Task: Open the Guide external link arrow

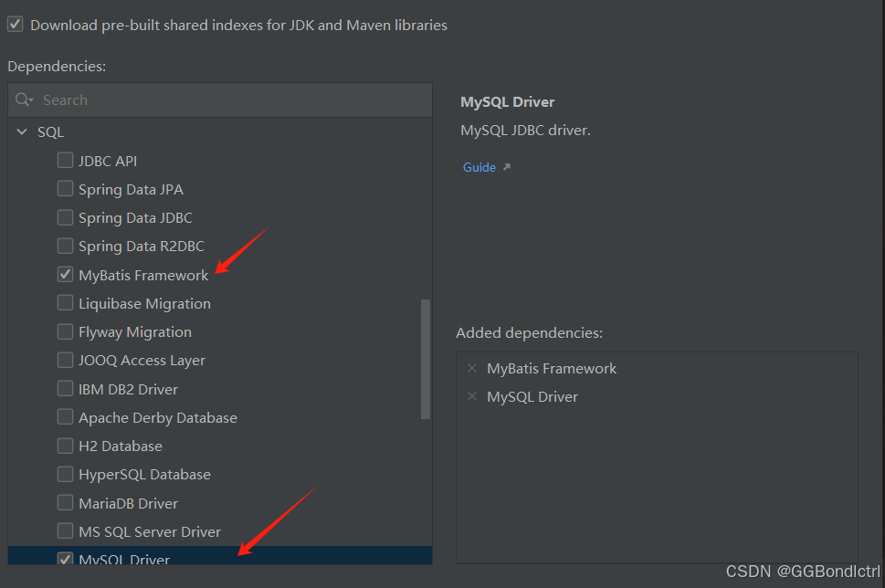Action: tap(507, 167)
